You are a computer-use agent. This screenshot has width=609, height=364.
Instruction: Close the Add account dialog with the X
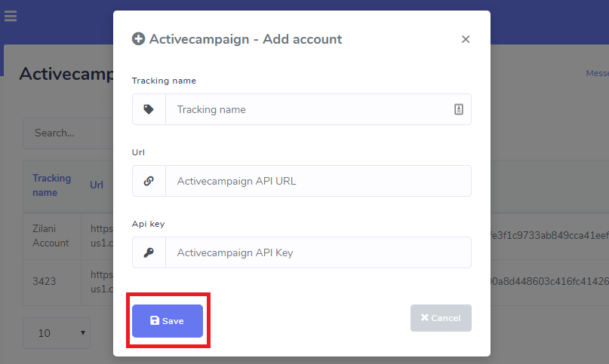point(466,39)
